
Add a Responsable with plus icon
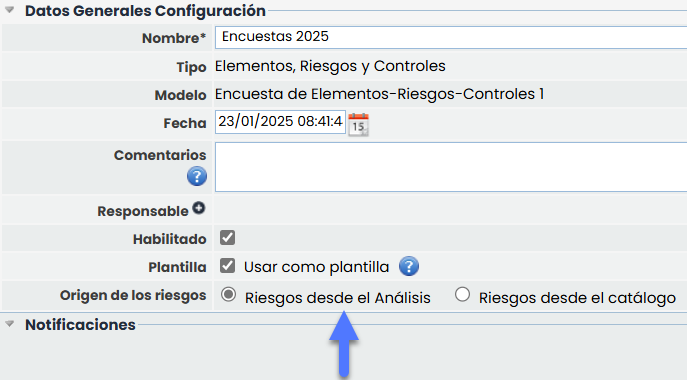(x=199, y=208)
